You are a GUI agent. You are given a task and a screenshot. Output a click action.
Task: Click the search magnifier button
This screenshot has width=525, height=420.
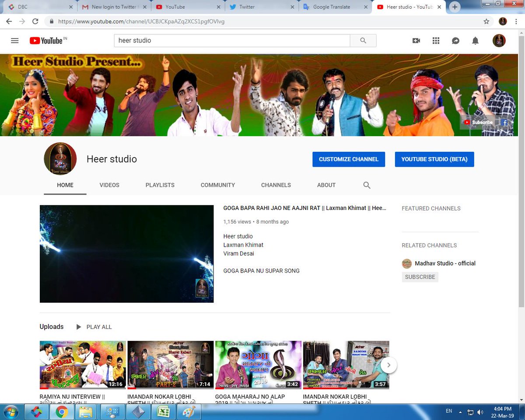(363, 40)
